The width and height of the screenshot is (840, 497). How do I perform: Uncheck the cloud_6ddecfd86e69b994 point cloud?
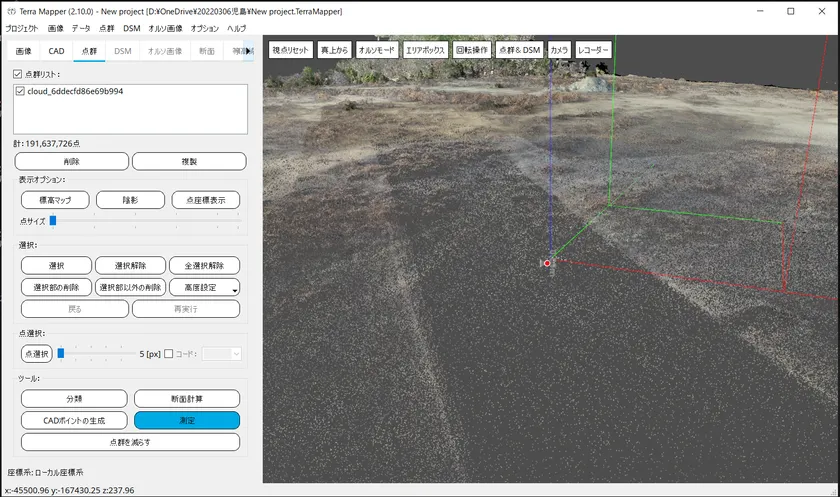(21, 91)
